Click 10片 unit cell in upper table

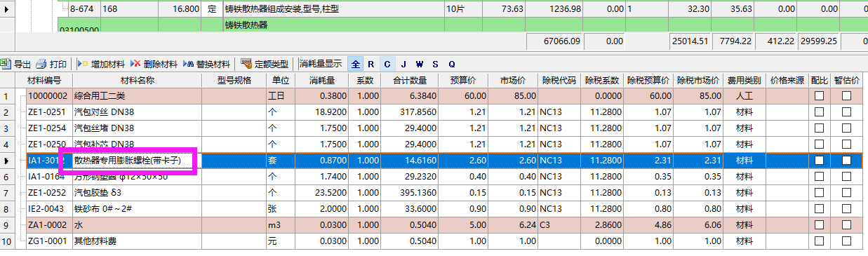tap(463, 8)
